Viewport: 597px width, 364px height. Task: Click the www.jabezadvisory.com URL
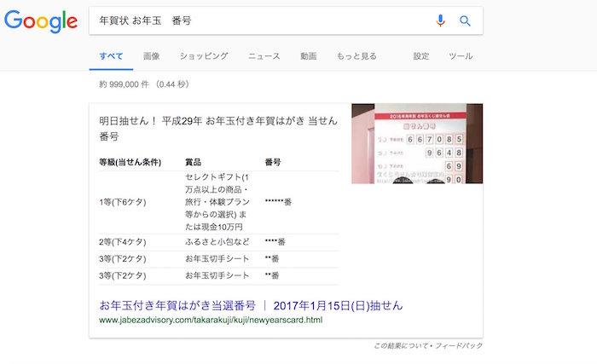(211, 321)
